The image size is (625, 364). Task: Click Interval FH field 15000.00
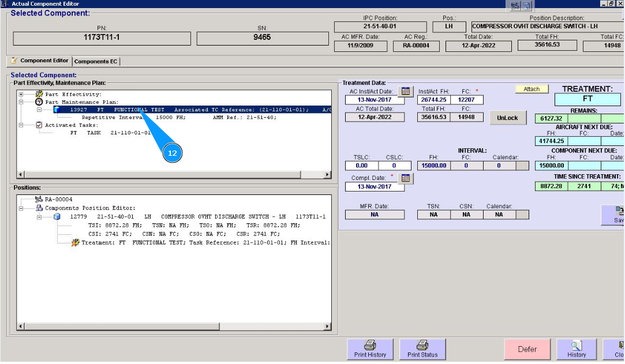click(x=433, y=166)
